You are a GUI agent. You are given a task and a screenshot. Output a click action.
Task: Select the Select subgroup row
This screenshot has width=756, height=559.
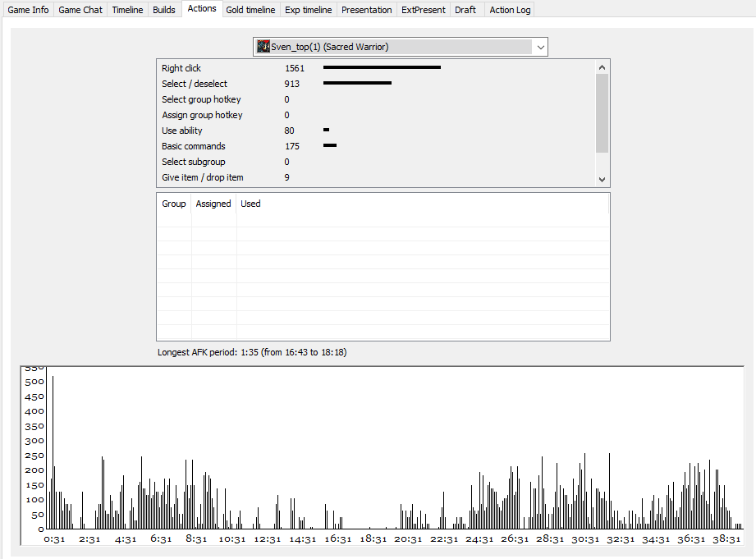click(376, 162)
